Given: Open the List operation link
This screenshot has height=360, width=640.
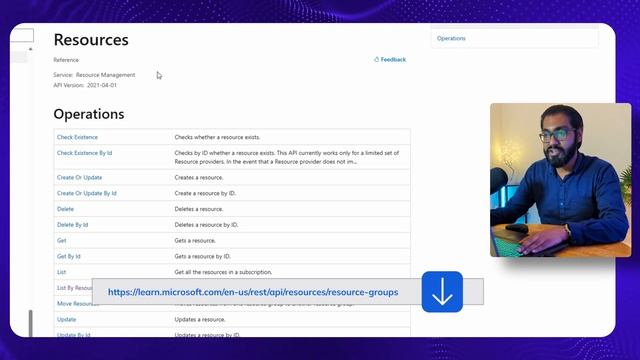Looking at the screenshot, I should 61,272.
